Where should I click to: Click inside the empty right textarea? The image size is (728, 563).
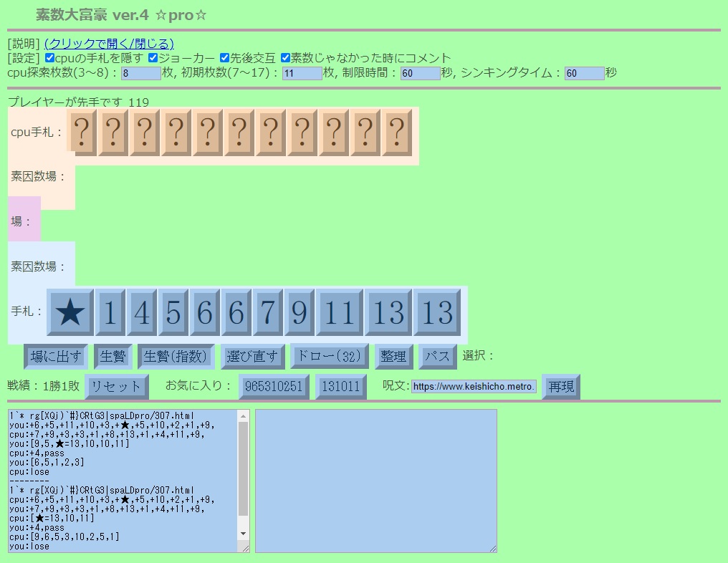point(376,481)
